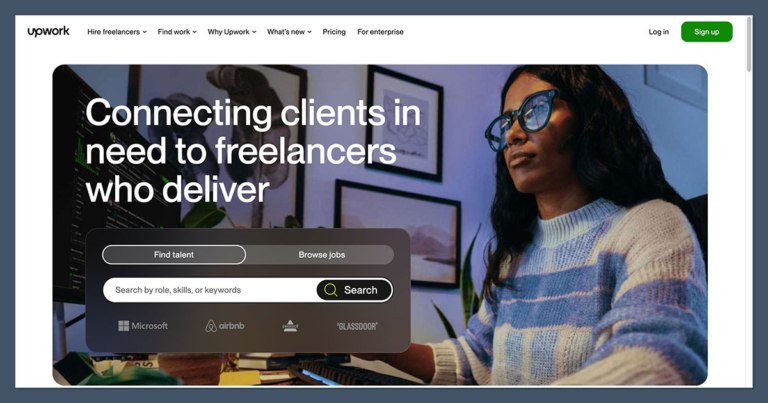This screenshot has height=403, width=768.
Task: Expand the Hire freelancers dropdown
Action: pos(117,32)
